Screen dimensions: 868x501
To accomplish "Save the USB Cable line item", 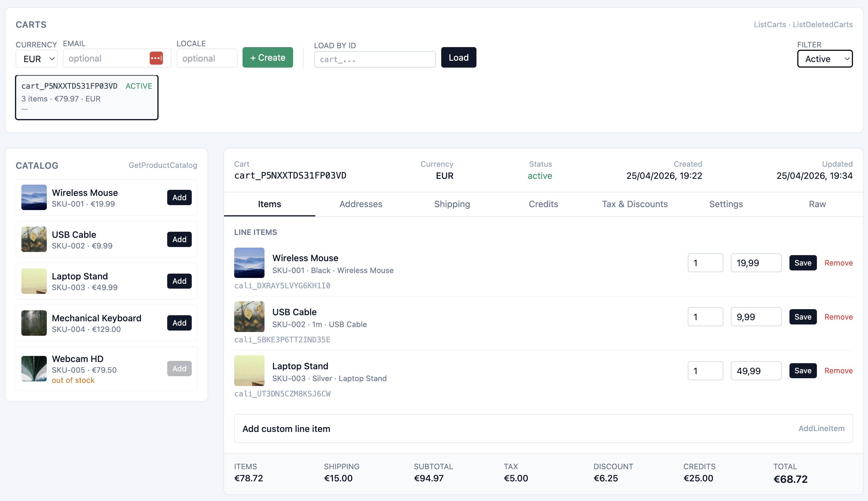I will pos(802,317).
